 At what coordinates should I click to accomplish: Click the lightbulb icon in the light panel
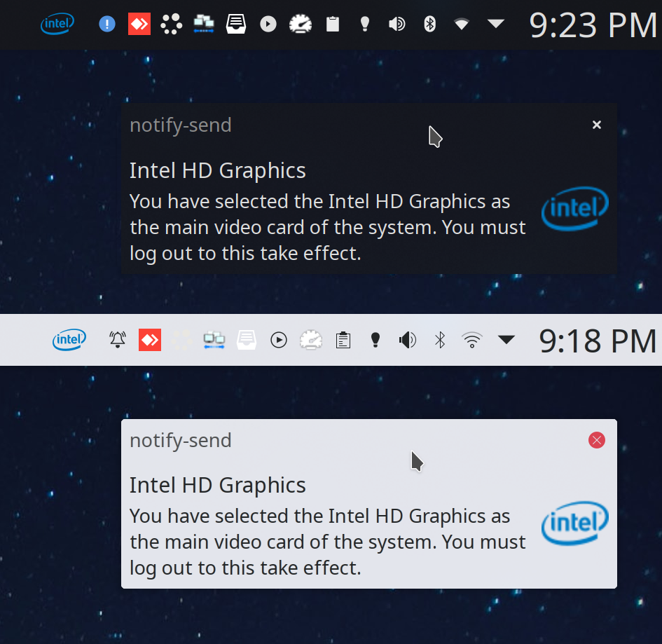pos(375,340)
